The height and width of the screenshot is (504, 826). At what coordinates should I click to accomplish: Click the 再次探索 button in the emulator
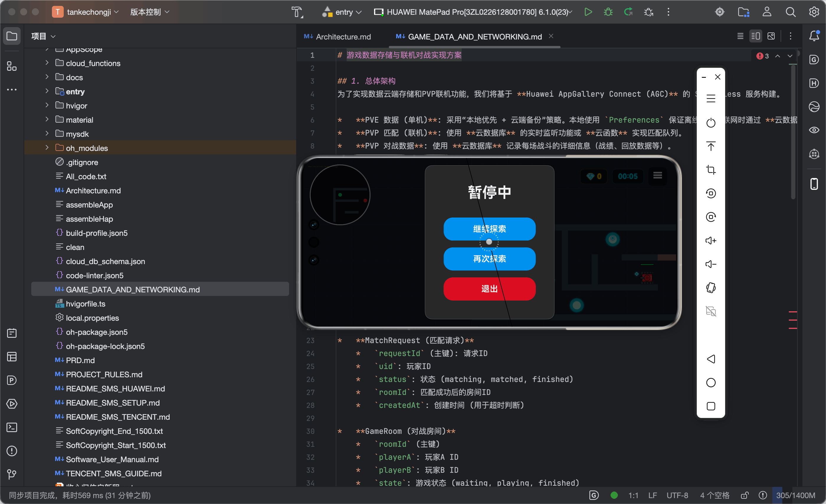[x=489, y=259]
